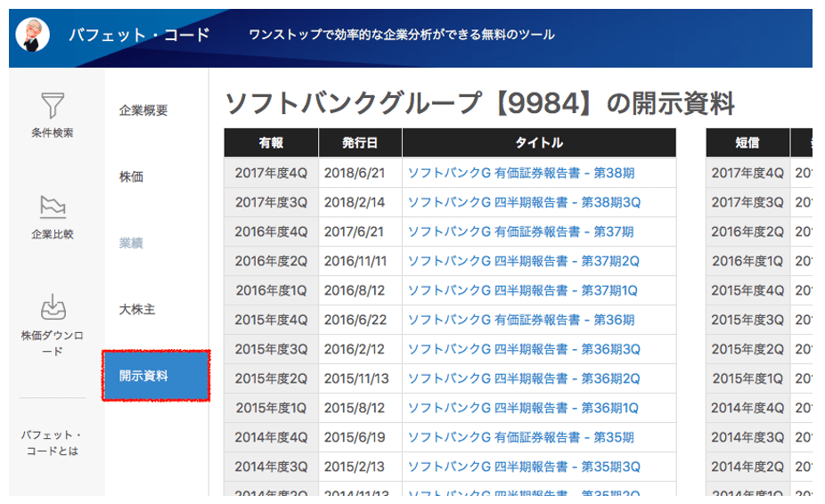Viewport: 825px width, 504px height.
Task: Select the 業績 tab
Action: tap(131, 243)
